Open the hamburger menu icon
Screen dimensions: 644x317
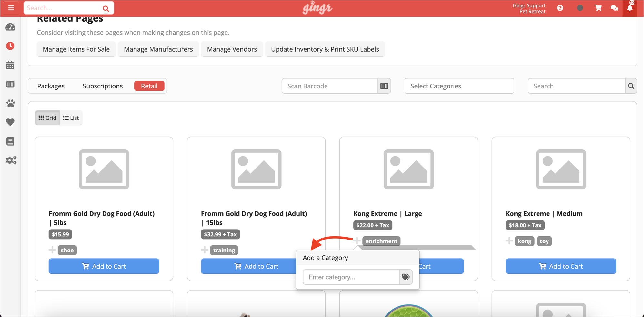point(11,8)
